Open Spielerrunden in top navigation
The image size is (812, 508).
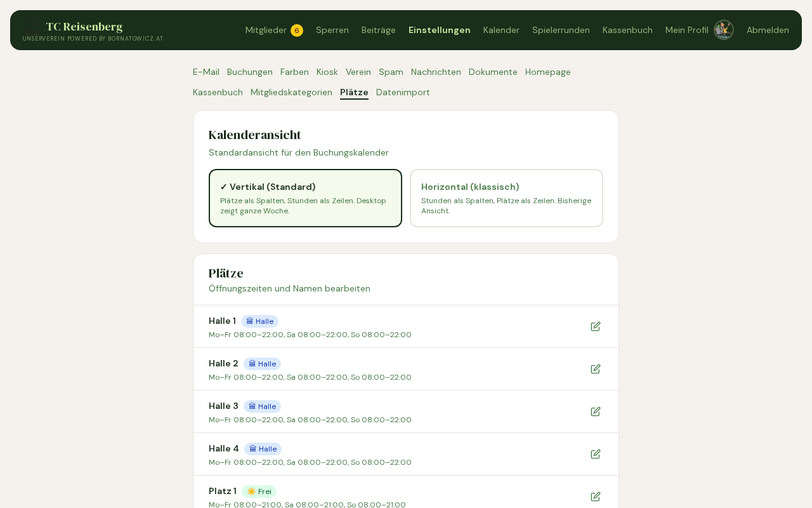(x=561, y=30)
